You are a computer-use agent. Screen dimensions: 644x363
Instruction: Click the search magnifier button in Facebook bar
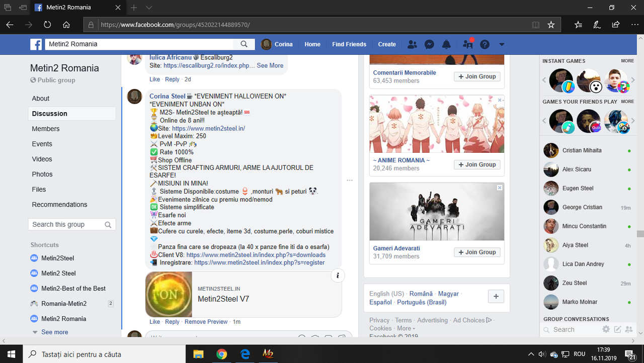coord(244,44)
